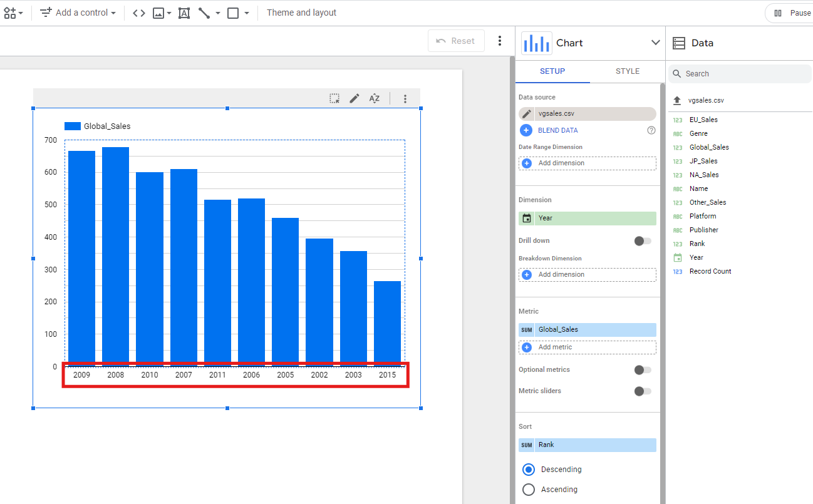
Task: Click the select-area icon above chart
Action: coord(335,98)
